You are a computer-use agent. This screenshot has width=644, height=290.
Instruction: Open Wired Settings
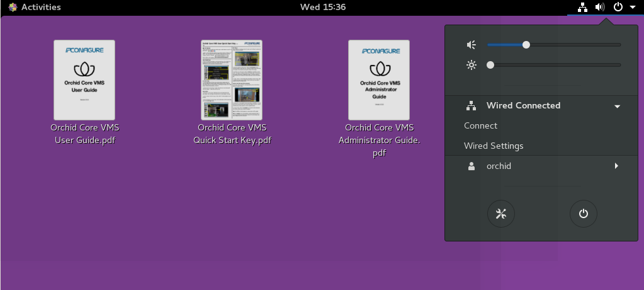tap(494, 146)
